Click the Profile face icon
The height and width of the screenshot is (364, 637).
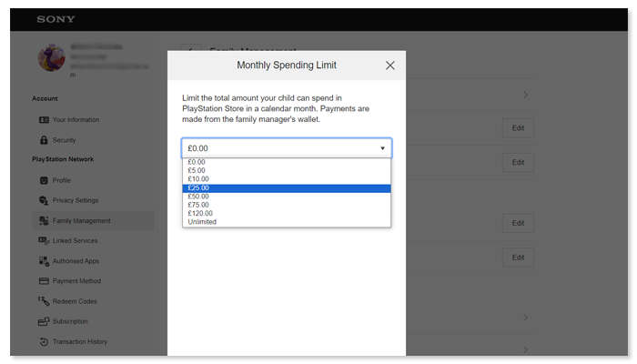[x=44, y=180]
